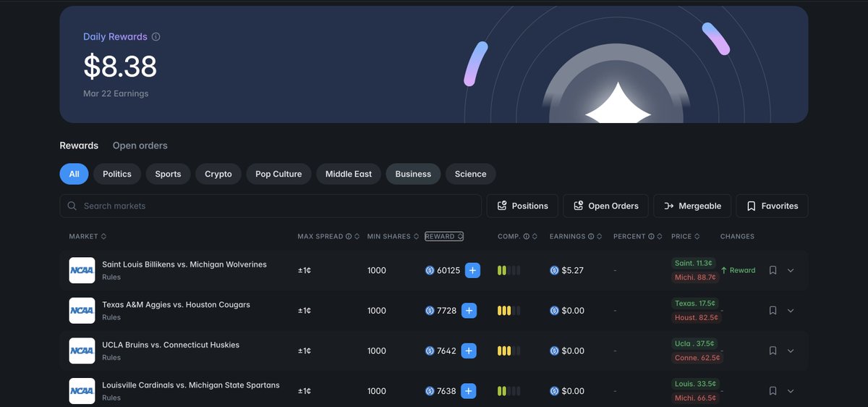
Task: Sort by the Price column header
Action: tap(686, 236)
